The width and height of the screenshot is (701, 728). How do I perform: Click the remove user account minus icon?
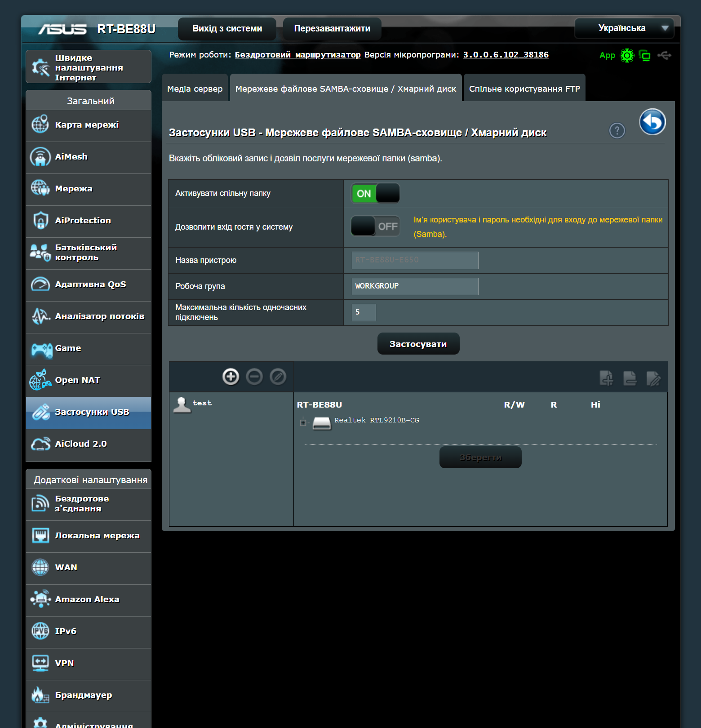[x=254, y=377]
